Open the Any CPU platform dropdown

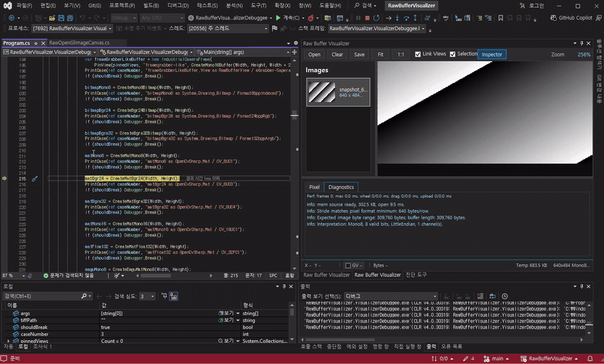162,18
